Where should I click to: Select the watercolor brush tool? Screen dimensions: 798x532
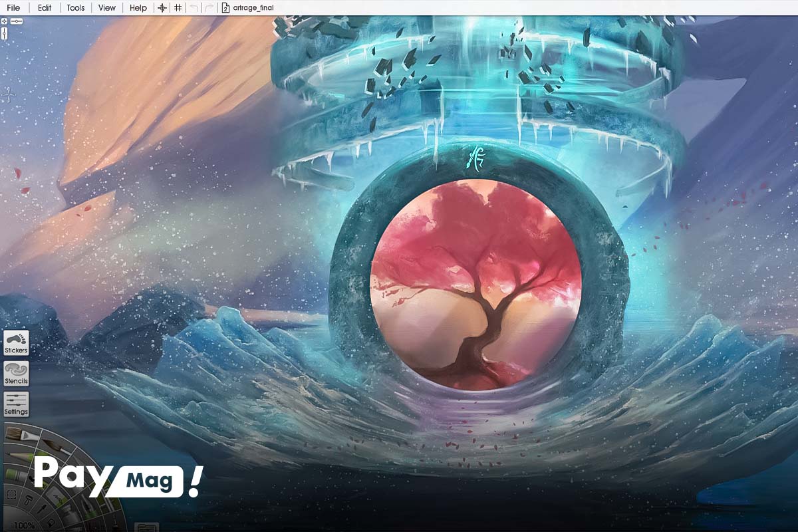57,446
